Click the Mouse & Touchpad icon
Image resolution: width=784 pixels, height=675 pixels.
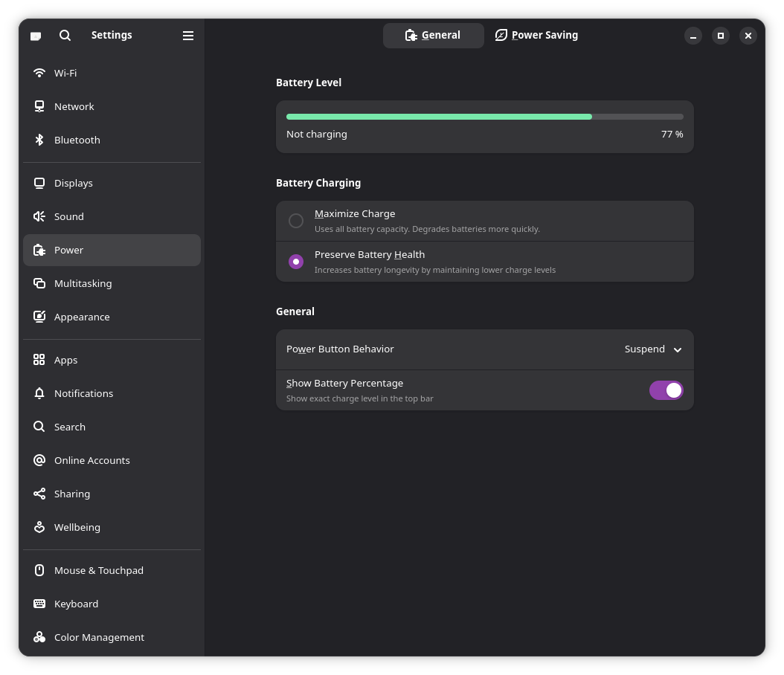39,570
